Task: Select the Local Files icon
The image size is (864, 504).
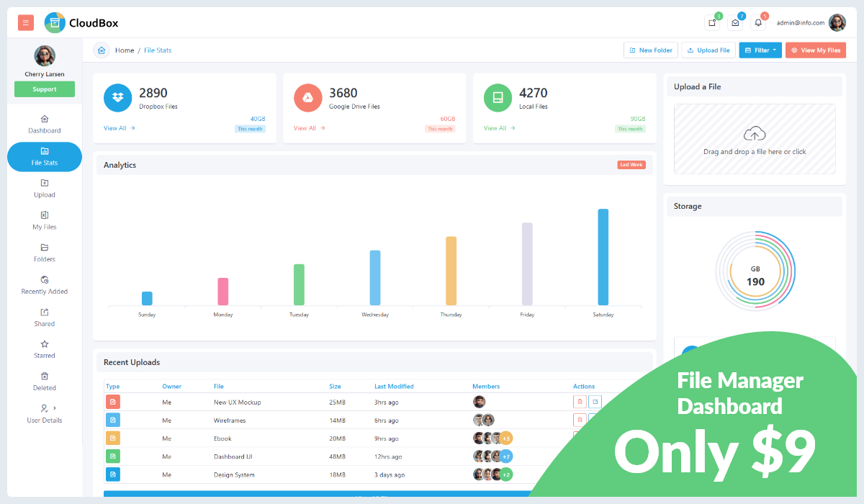Action: 497,97
